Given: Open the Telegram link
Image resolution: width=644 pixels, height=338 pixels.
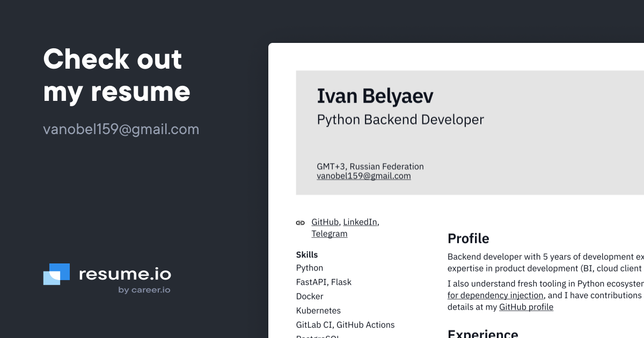Looking at the screenshot, I should 329,234.
